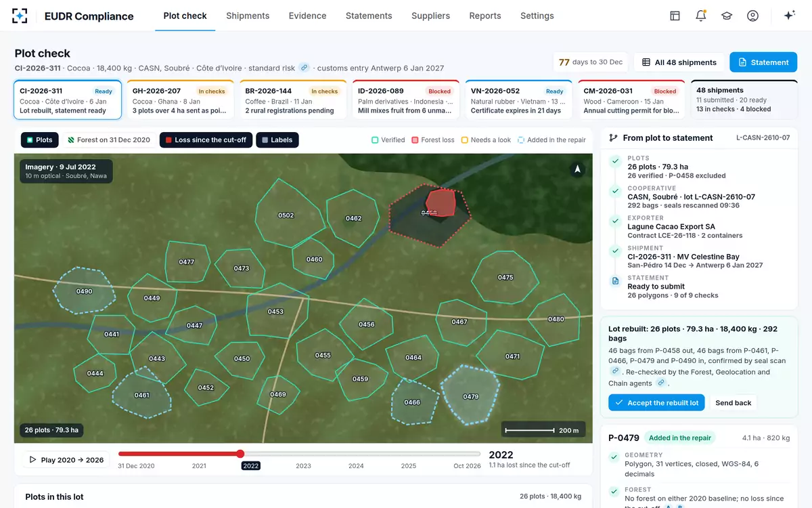Image resolution: width=812 pixels, height=508 pixels.
Task: Open the Chain agents evidence link icon
Action: 661,383
